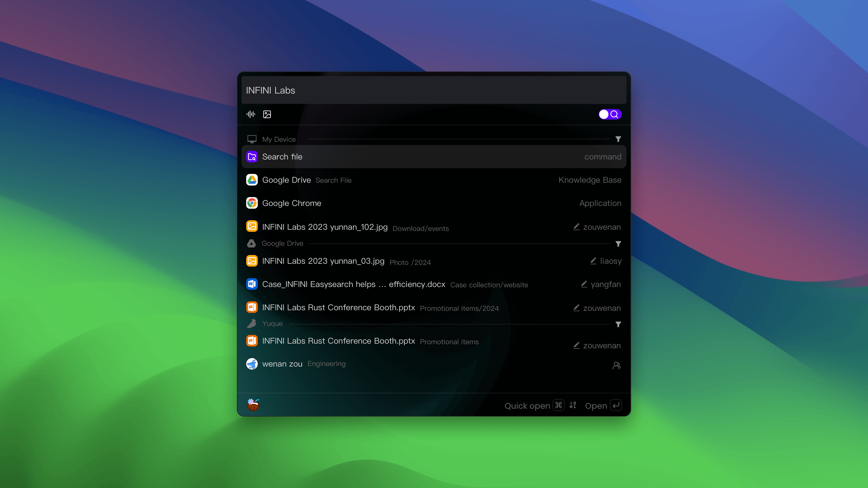Open the Yuque section filter icon
Viewport: 868px width, 488px height.
(x=618, y=324)
